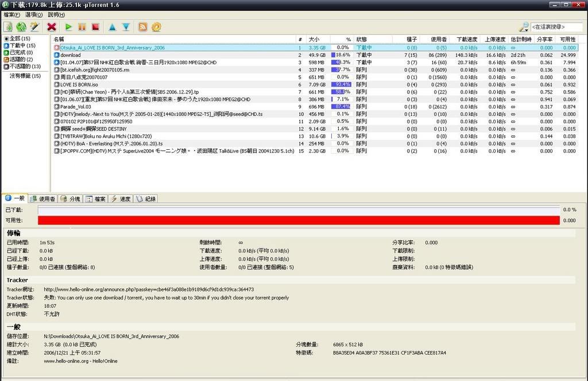Select the [bt.icefish.org]fight20070105.rm torrent
588x381 pixels.
(315, 69)
